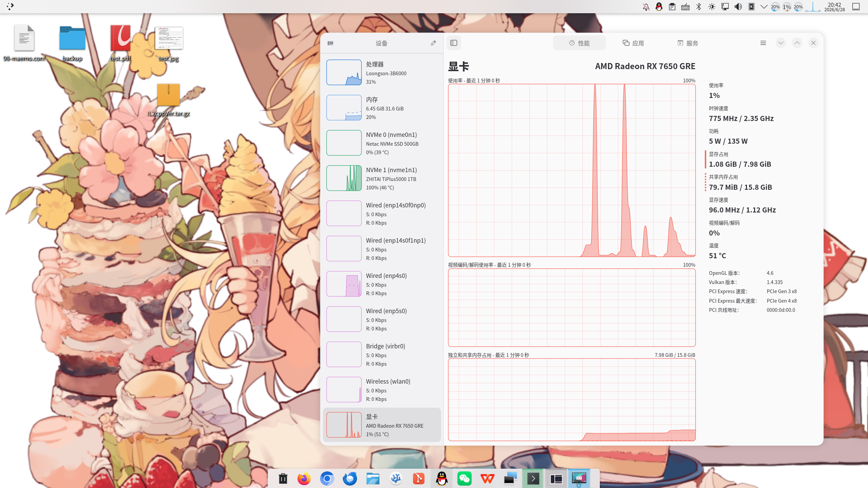Select Wired (enp14s0f0np0) network entry
Viewport: 868px width, 488px height.
click(382, 213)
